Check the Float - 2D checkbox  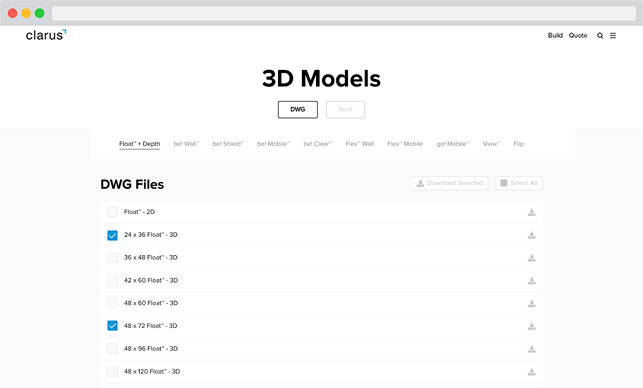tap(112, 212)
